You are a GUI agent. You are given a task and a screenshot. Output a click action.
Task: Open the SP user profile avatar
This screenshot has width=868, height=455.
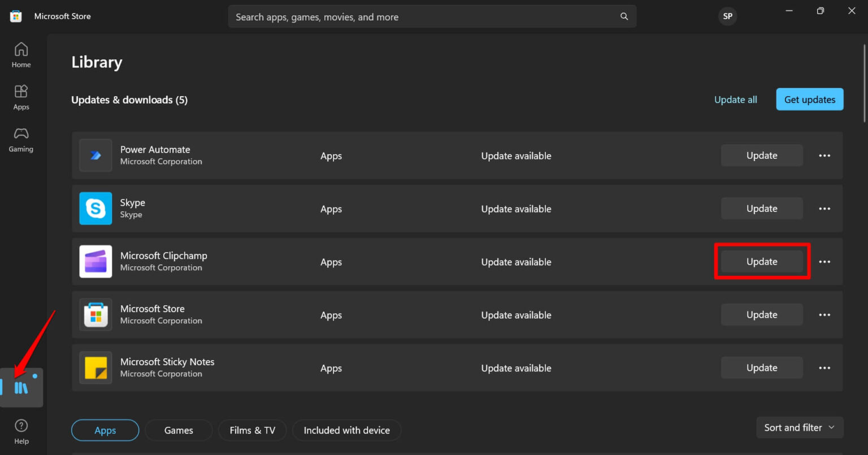click(x=727, y=16)
